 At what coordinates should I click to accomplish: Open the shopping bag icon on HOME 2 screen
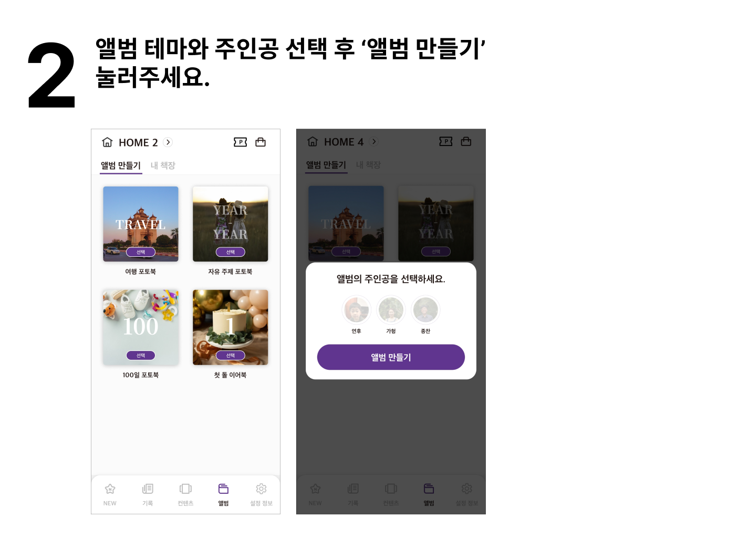coord(261,142)
